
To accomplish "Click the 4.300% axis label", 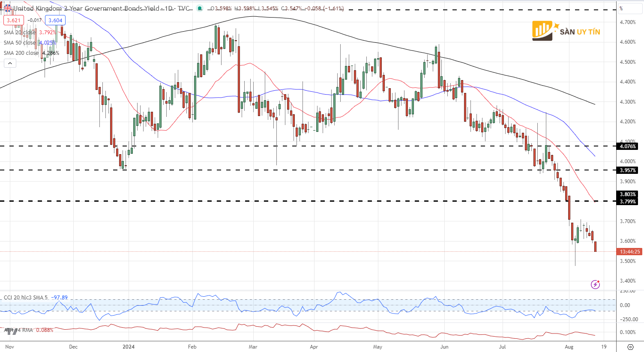I will [x=628, y=102].
